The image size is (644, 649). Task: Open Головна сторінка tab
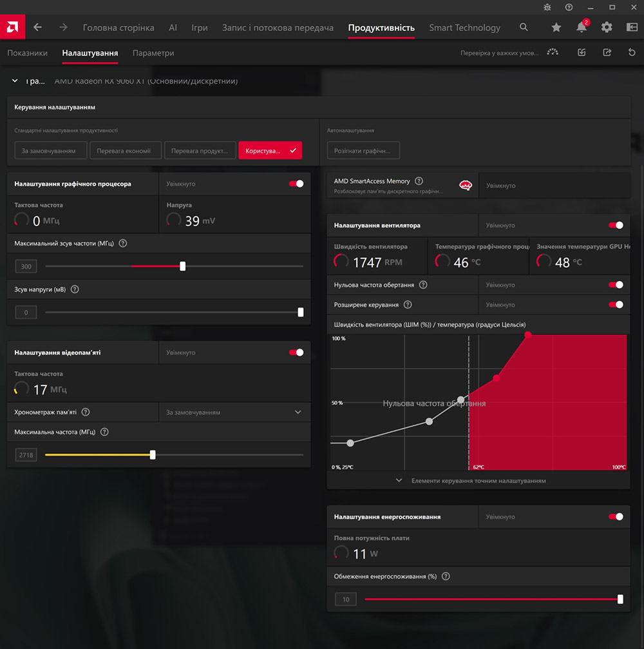click(x=118, y=28)
